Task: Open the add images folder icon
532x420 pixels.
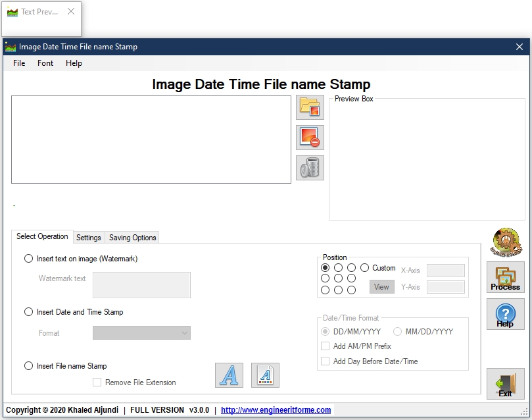Action: click(309, 107)
